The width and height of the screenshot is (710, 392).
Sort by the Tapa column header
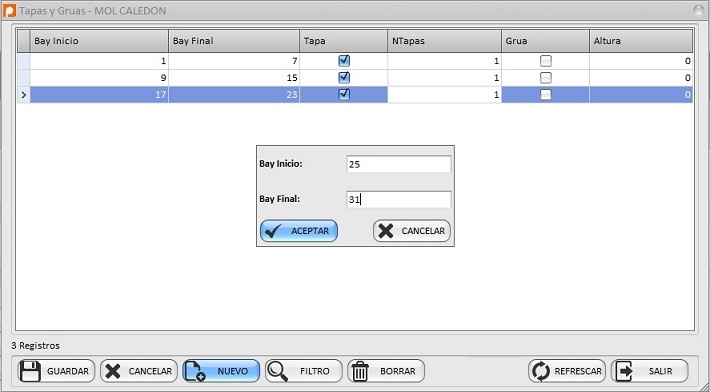pyautogui.click(x=343, y=41)
